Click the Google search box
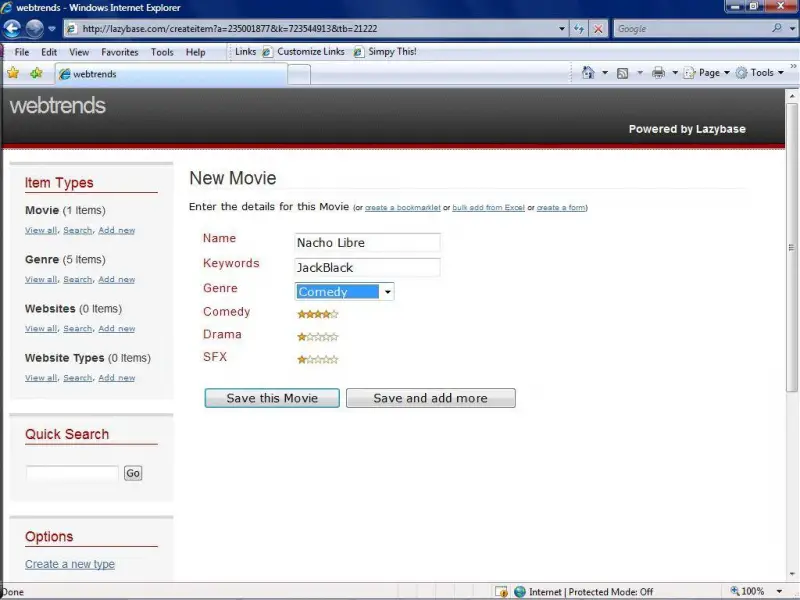The width and height of the screenshot is (800, 600). (692, 29)
